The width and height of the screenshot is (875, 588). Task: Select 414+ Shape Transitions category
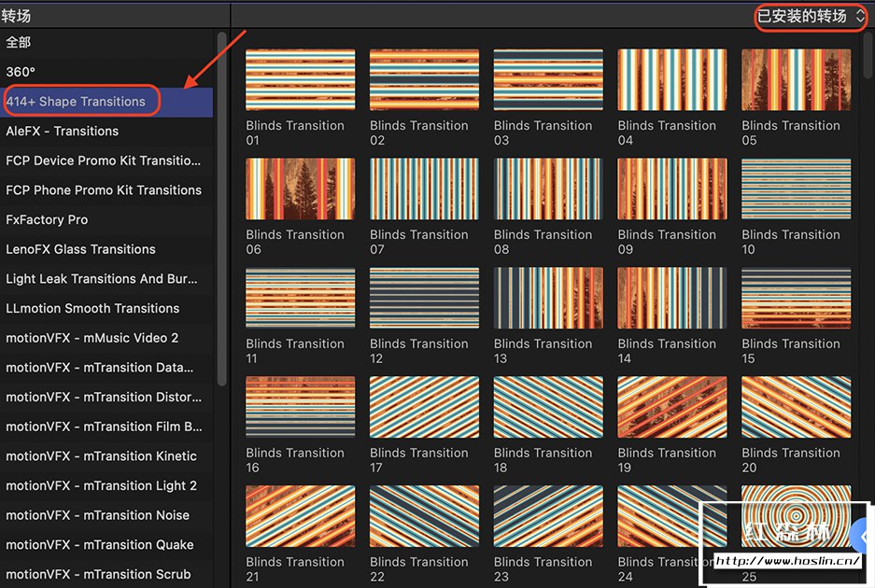(76, 102)
